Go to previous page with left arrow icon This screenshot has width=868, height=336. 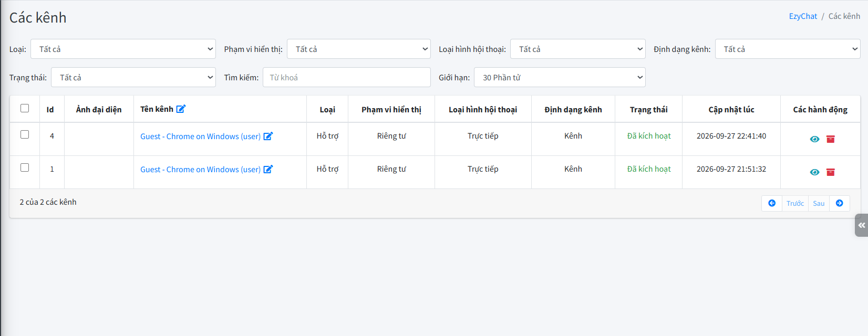[772, 203]
